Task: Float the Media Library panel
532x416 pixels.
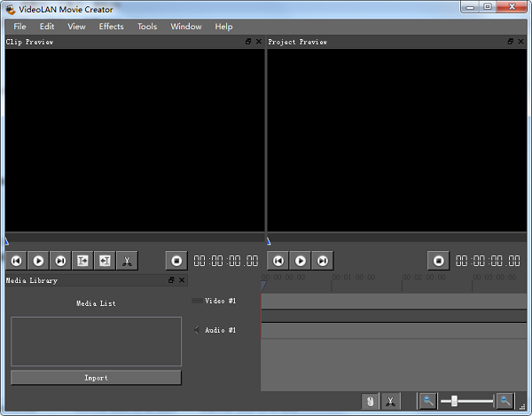Action: point(171,280)
